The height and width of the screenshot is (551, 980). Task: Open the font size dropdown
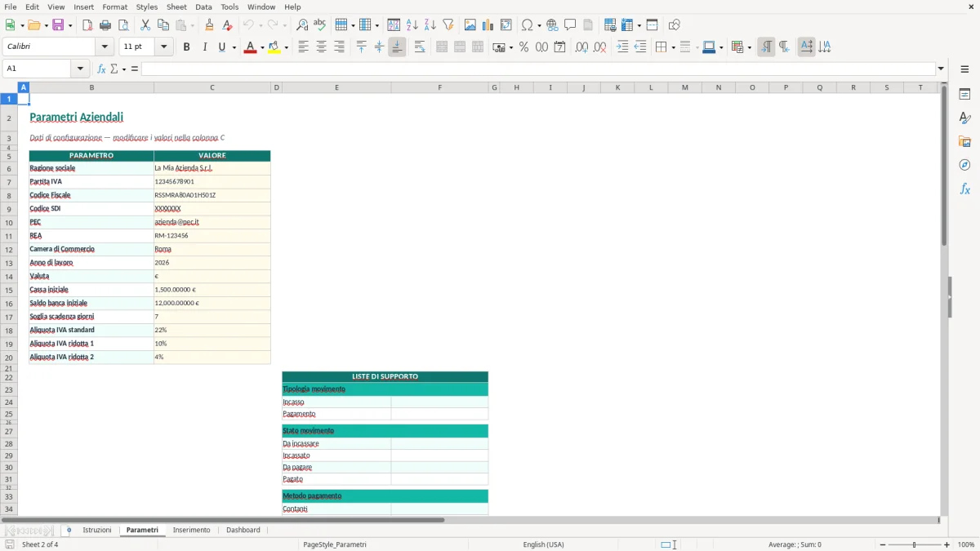[164, 47]
